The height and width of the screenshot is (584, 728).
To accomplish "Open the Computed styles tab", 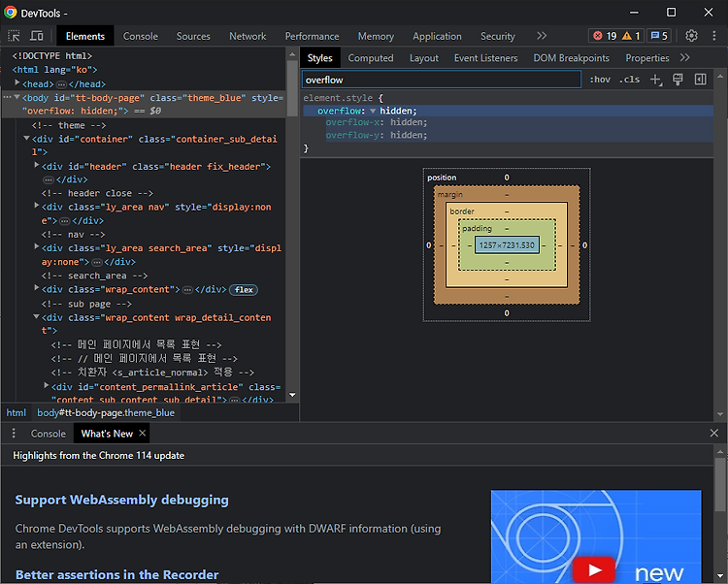I will coord(371,58).
